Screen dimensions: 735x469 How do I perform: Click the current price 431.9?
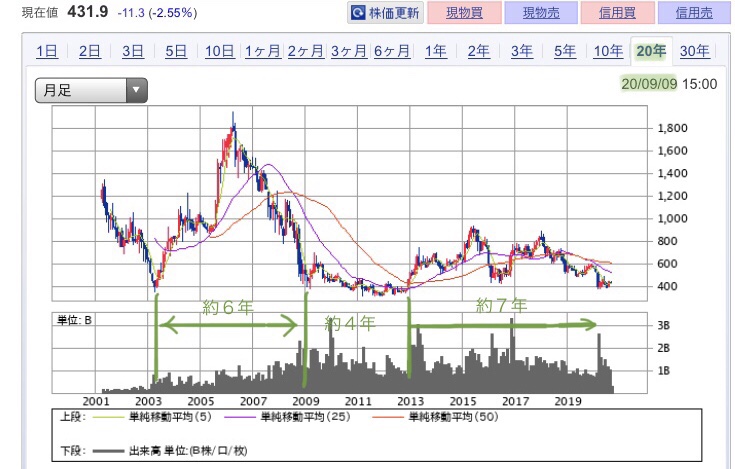point(88,11)
